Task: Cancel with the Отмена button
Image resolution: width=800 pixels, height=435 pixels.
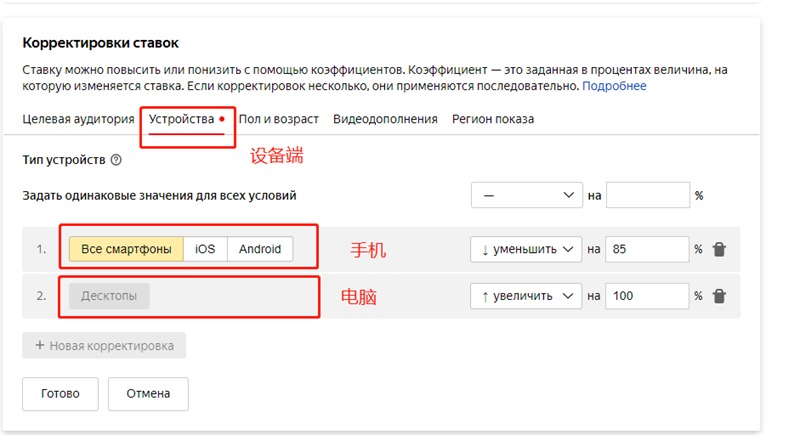Action: [x=148, y=394]
